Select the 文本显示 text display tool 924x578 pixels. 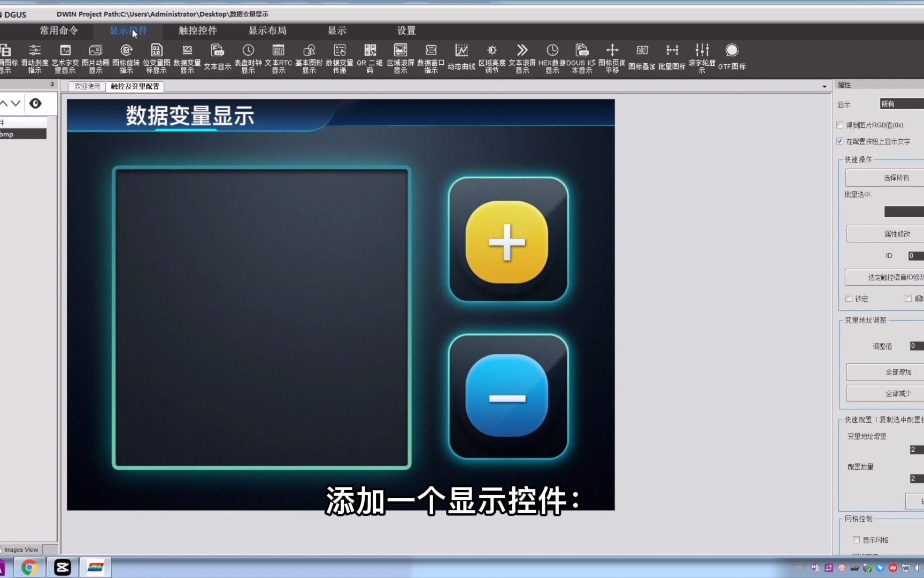[x=217, y=57]
